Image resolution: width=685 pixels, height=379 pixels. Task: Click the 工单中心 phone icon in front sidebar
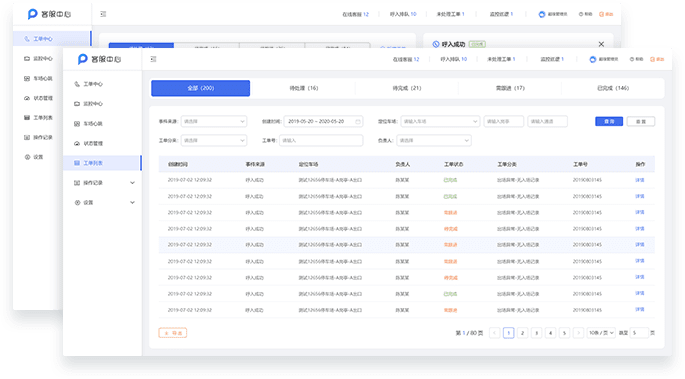pos(77,84)
